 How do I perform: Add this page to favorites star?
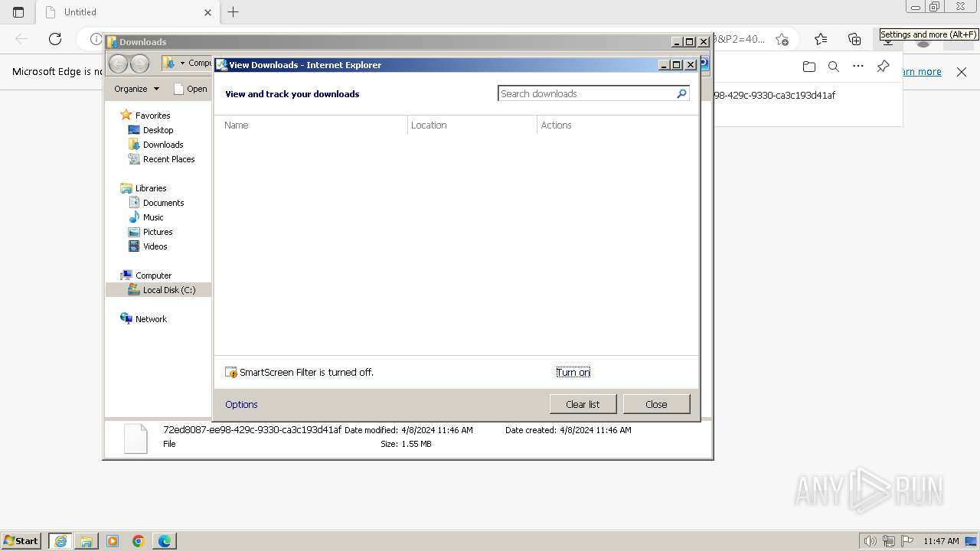(x=782, y=39)
